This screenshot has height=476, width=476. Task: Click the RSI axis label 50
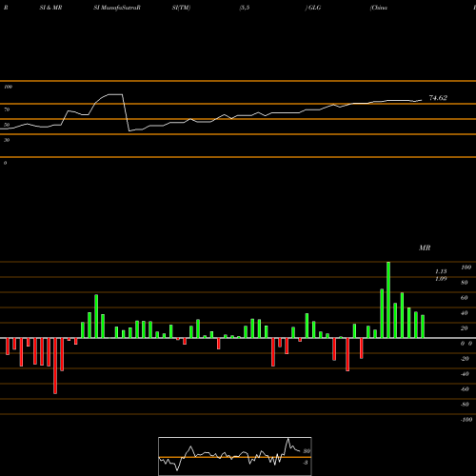tap(7, 125)
